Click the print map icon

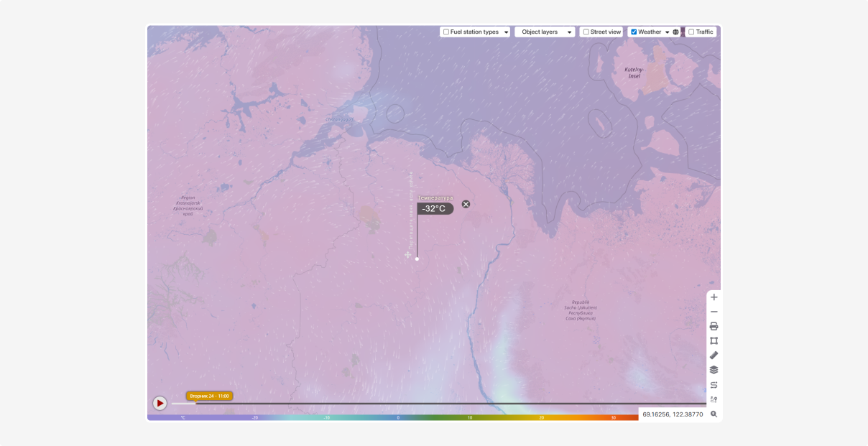(x=714, y=326)
